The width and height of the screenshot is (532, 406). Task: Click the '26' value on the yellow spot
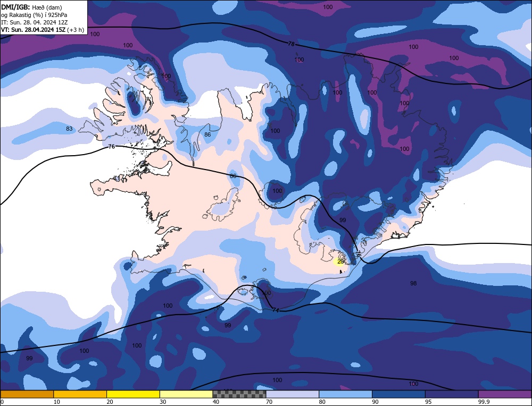pyautogui.click(x=340, y=261)
